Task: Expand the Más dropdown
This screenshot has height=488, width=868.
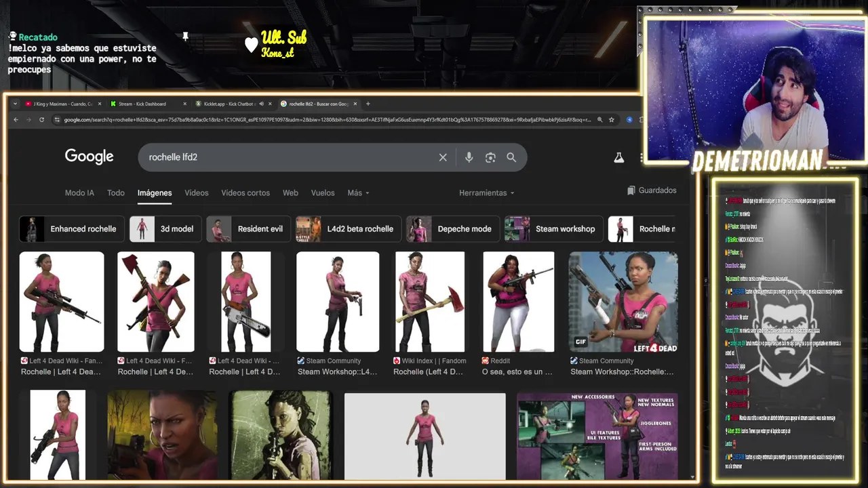Action: pos(358,193)
